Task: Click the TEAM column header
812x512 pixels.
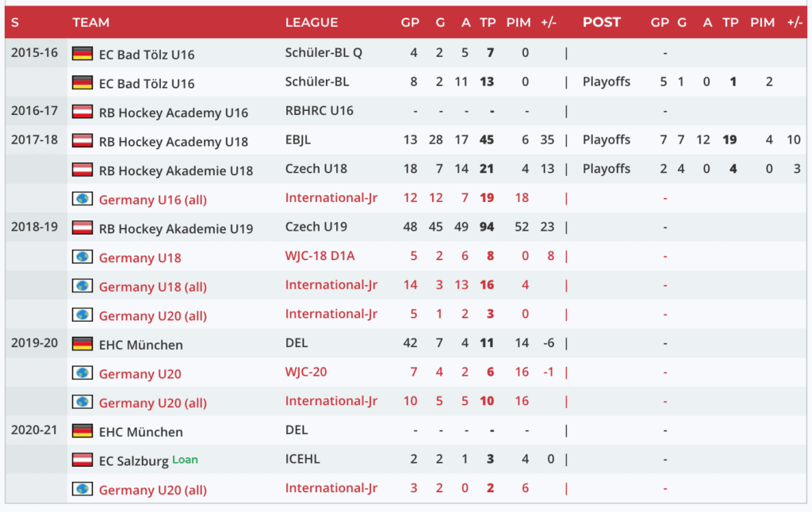Action: (x=90, y=22)
